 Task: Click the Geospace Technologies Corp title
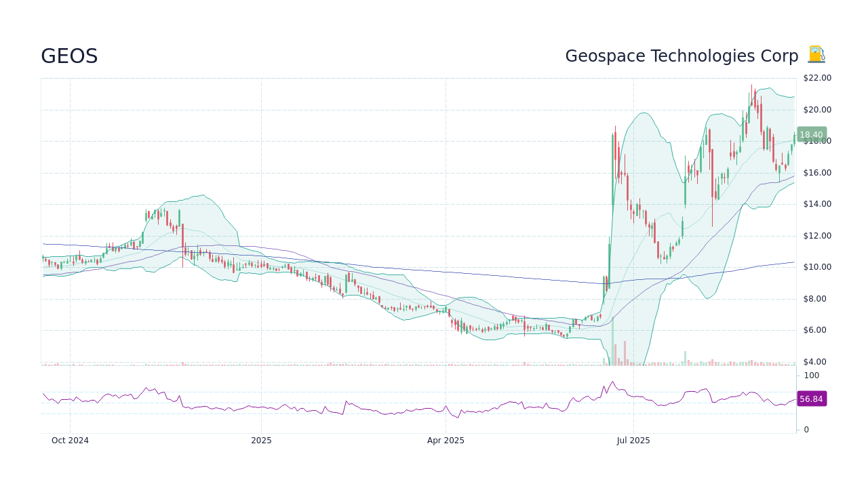coord(682,56)
